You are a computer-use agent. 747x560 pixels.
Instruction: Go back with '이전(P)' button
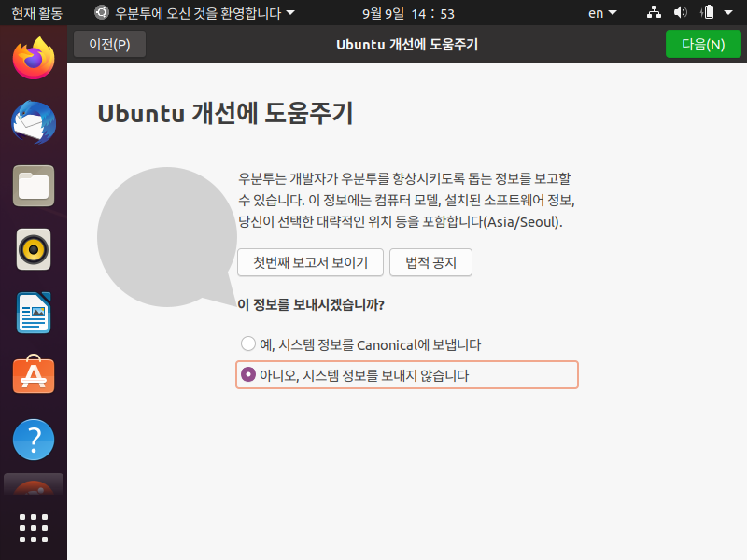pos(109,44)
